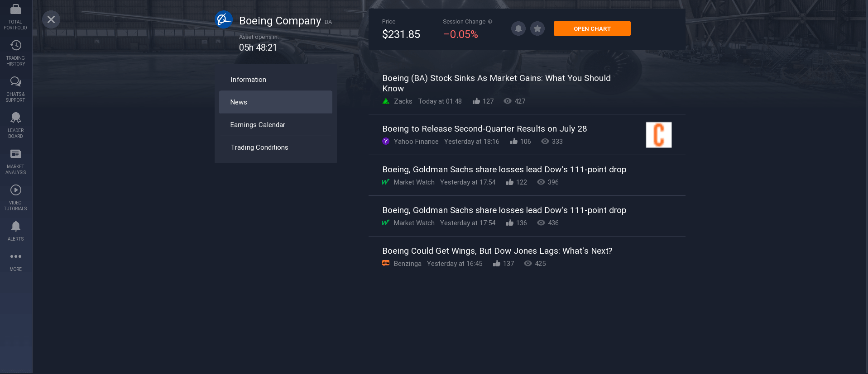Toggle price alert bell for Boeing

pos(518,28)
